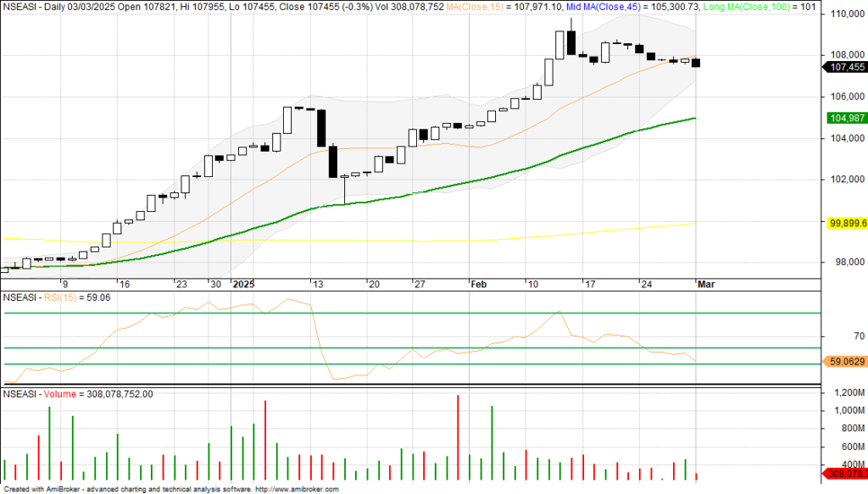Click the 2025 year marker on date axis
The width and height of the screenshot is (868, 494).
pyautogui.click(x=243, y=285)
